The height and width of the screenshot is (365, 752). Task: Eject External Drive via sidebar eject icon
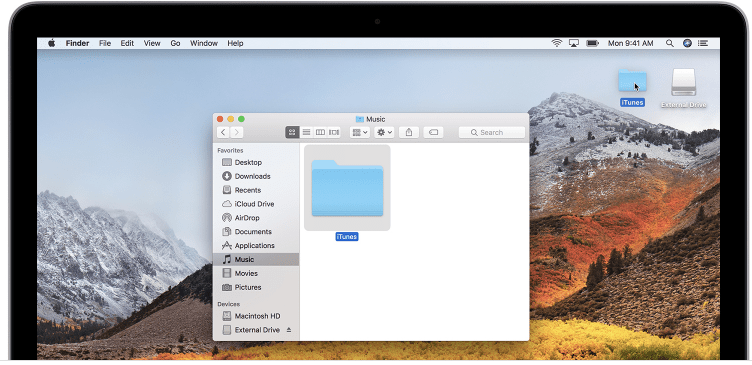(x=289, y=330)
